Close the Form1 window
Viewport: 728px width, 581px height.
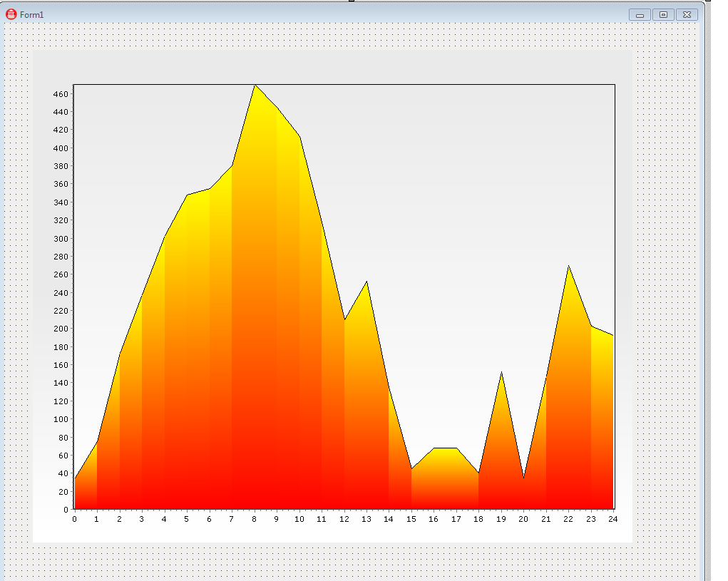(687, 15)
